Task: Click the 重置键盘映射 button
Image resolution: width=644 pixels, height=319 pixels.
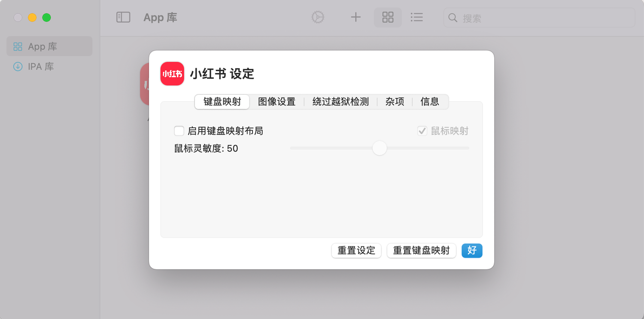Action: [421, 250]
